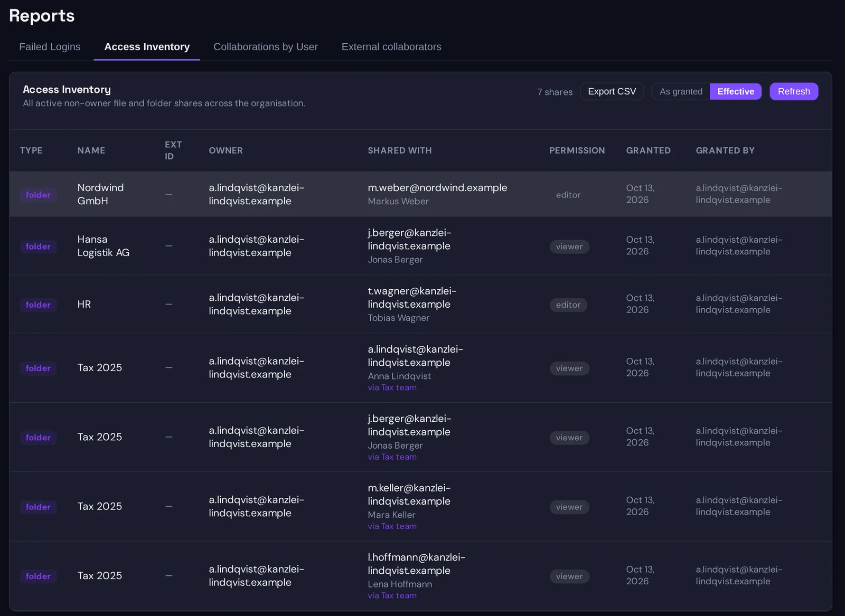This screenshot has width=845, height=616.
Task: Click the Export CSV button
Action: (612, 91)
